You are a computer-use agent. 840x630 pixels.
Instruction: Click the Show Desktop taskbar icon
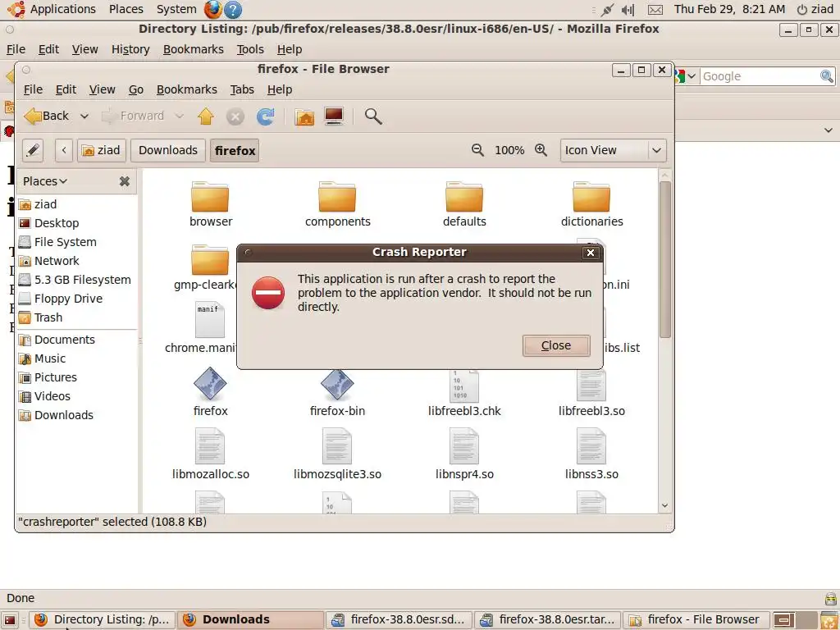10,620
